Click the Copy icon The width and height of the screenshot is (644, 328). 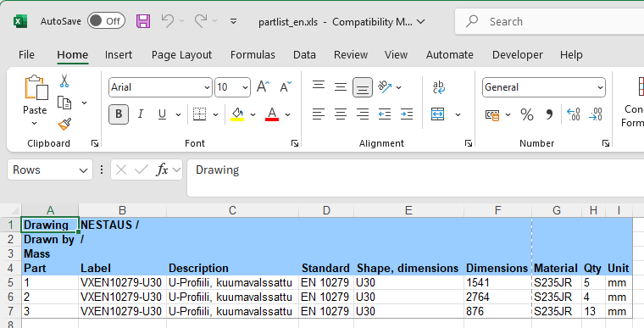tap(64, 103)
